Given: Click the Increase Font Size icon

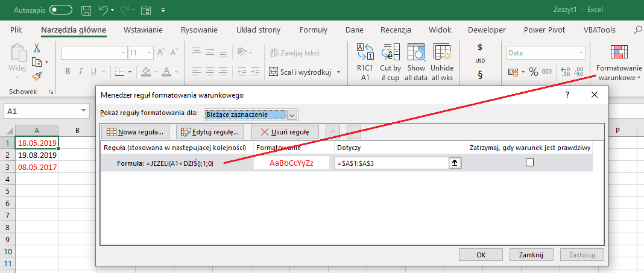Looking at the screenshot, I should [162, 52].
